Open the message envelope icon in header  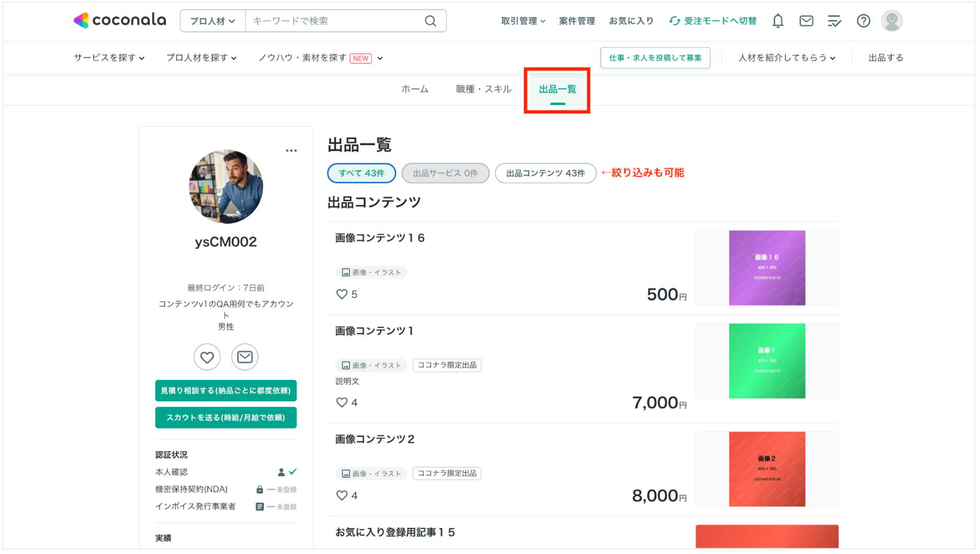point(806,21)
